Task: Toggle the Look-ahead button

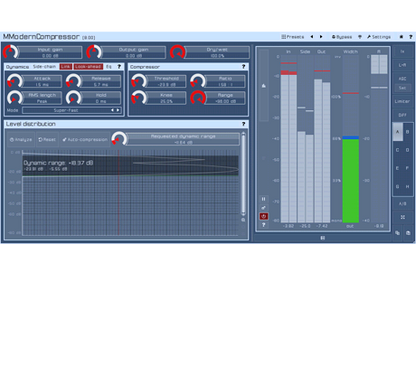Action: point(88,67)
